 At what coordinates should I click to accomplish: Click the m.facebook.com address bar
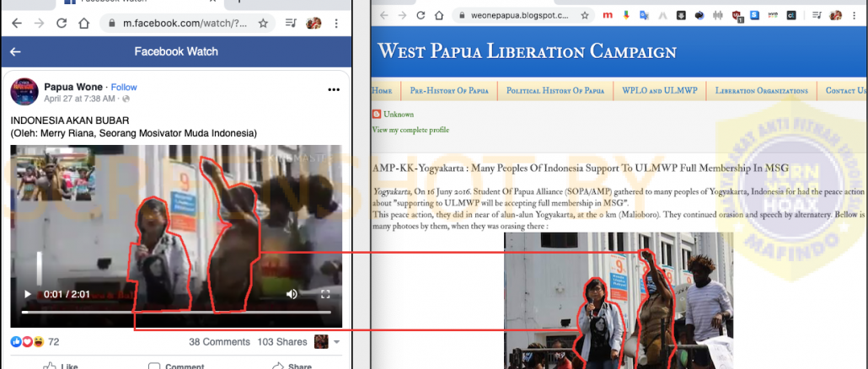click(x=187, y=24)
